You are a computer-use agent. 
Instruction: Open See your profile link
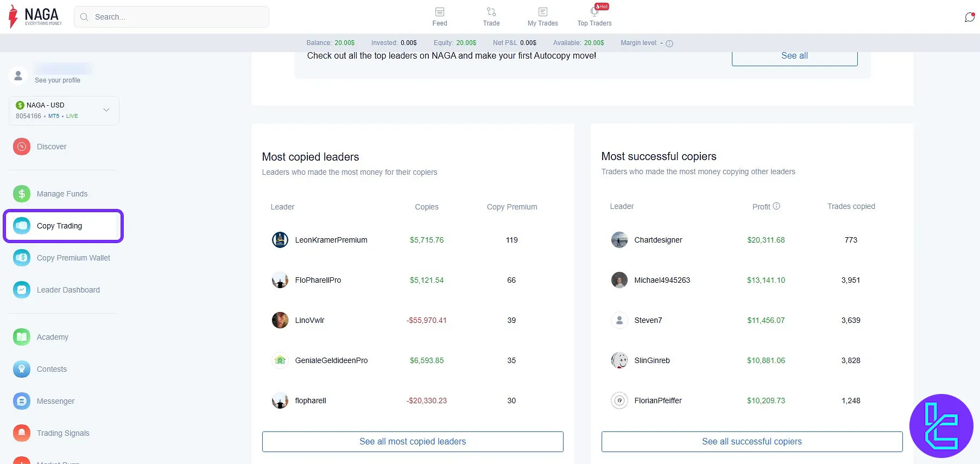click(x=58, y=80)
